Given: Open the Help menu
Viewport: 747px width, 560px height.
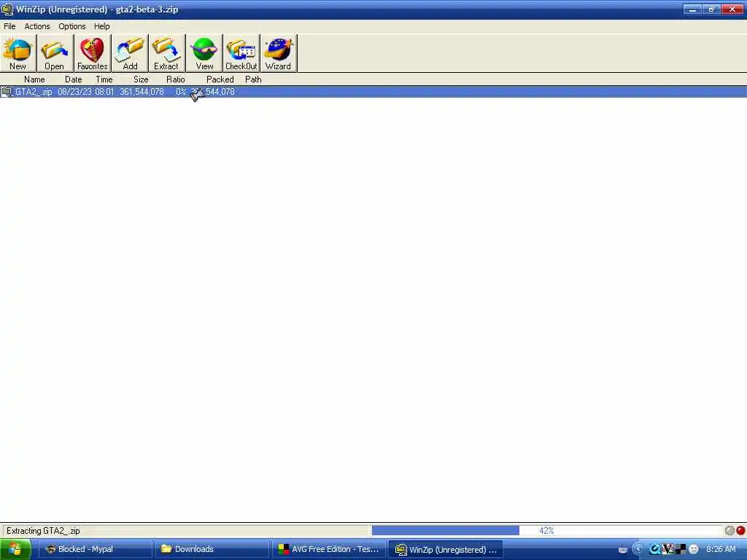Looking at the screenshot, I should [x=101, y=26].
